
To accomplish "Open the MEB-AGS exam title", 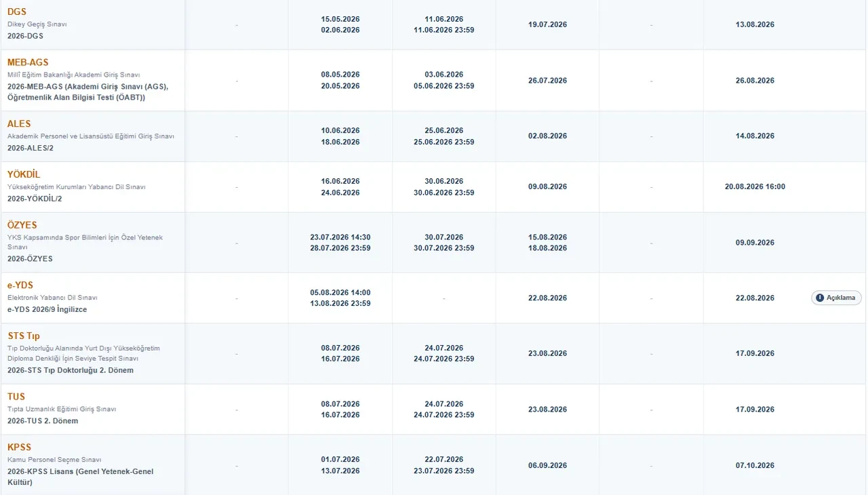I will (x=28, y=62).
